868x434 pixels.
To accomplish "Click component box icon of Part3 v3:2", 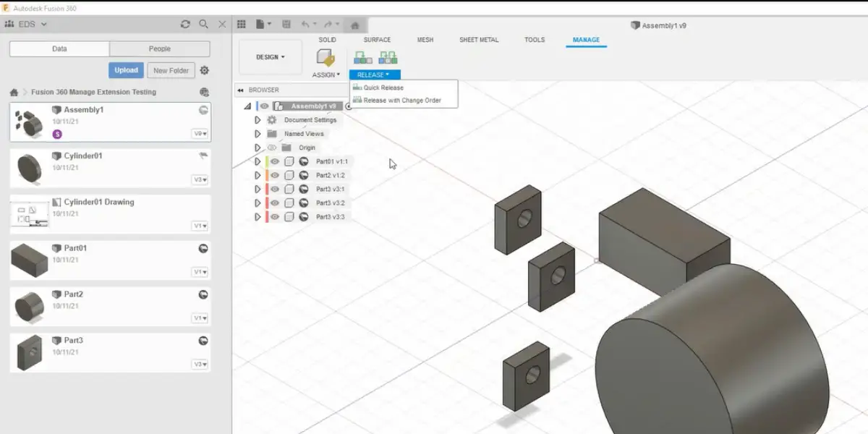I will coord(289,203).
